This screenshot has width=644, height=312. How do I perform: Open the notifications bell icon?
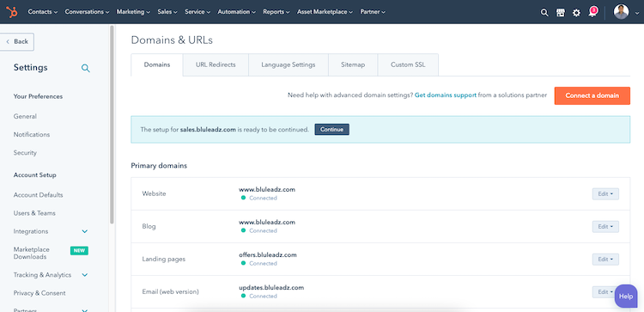point(592,12)
